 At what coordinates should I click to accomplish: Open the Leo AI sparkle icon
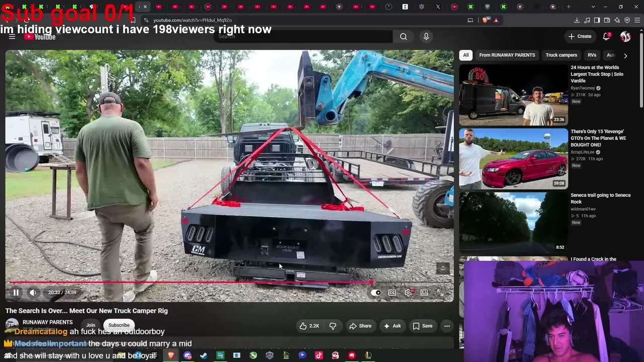coord(617,20)
